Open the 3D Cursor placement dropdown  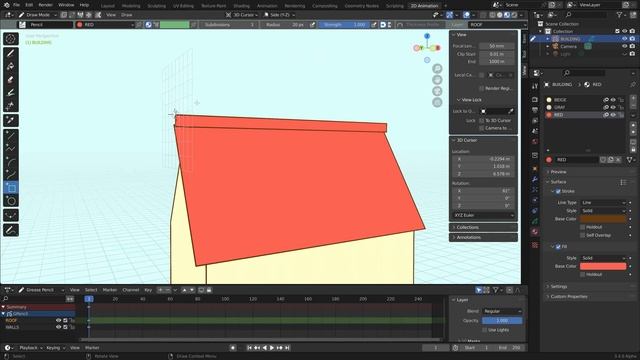click(242, 15)
